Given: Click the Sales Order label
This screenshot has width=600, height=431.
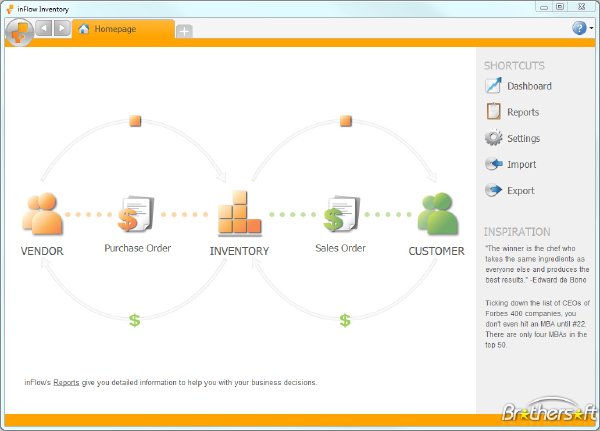Looking at the screenshot, I should click(x=341, y=248).
